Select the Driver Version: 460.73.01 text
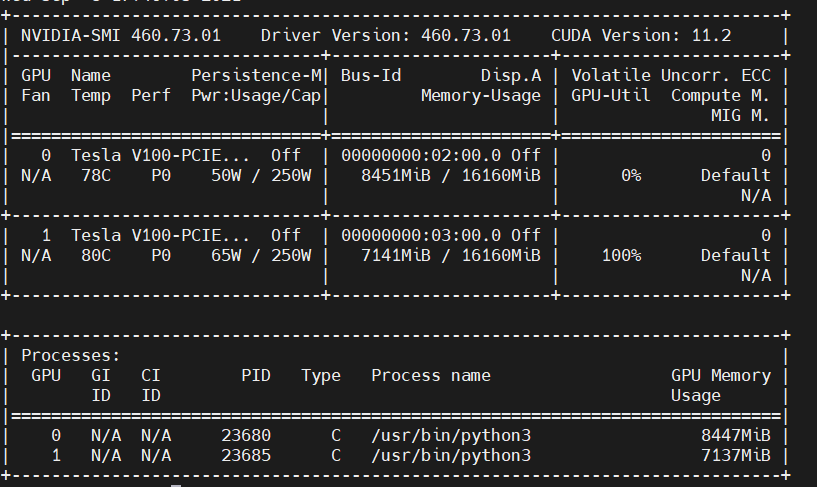 click(x=386, y=35)
